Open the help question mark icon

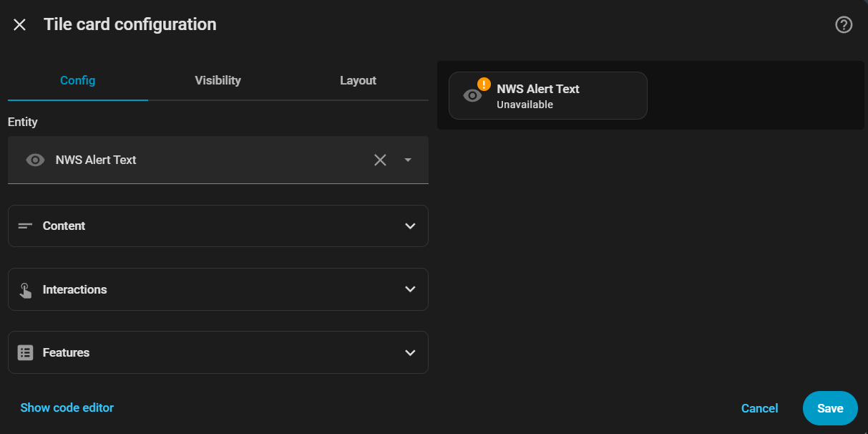pyautogui.click(x=844, y=25)
